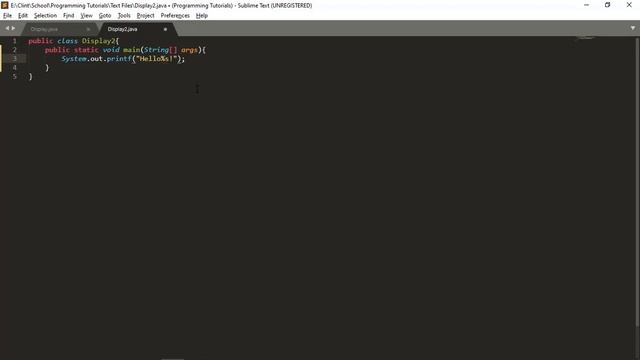
Task: Click the args parameter in line 2
Action: (x=189, y=50)
